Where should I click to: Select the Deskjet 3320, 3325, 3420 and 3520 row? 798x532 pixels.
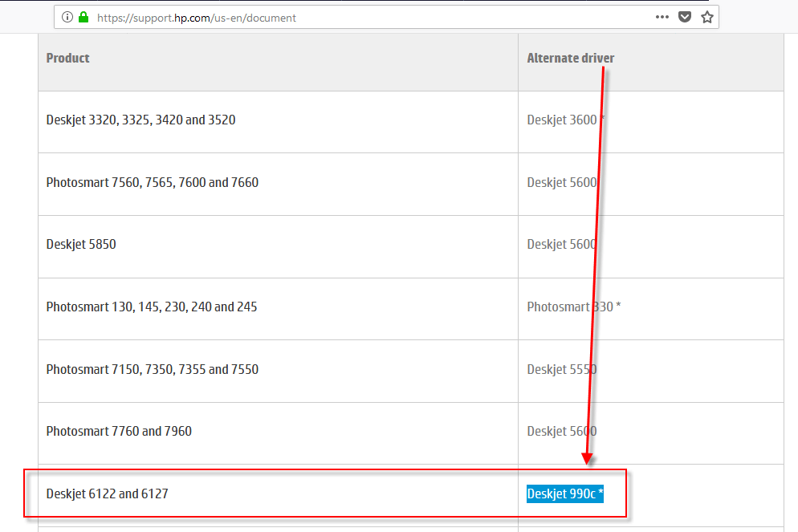click(140, 120)
